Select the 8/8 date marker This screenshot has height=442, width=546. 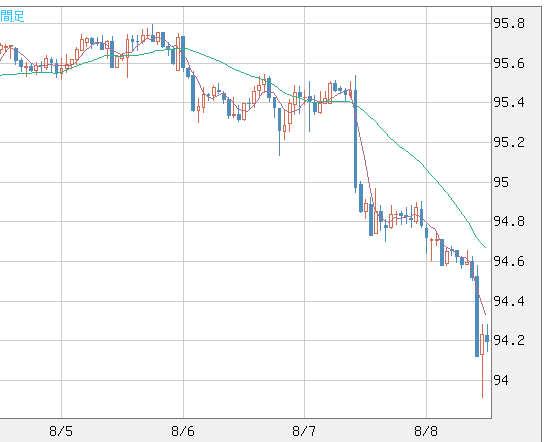[426, 432]
